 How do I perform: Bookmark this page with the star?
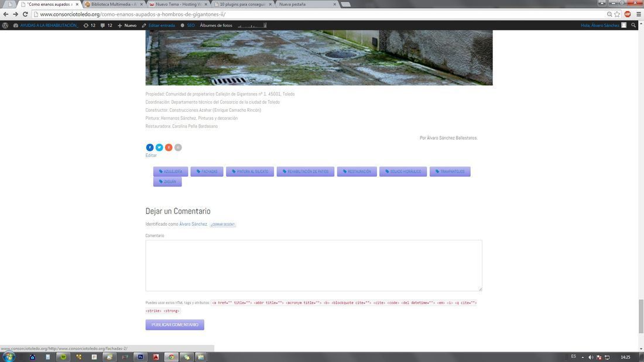(x=617, y=15)
